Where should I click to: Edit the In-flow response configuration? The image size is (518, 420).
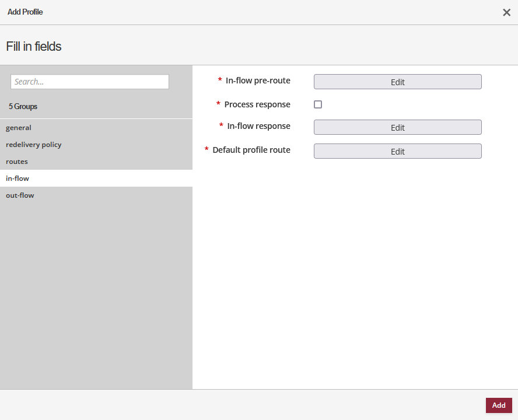click(397, 127)
